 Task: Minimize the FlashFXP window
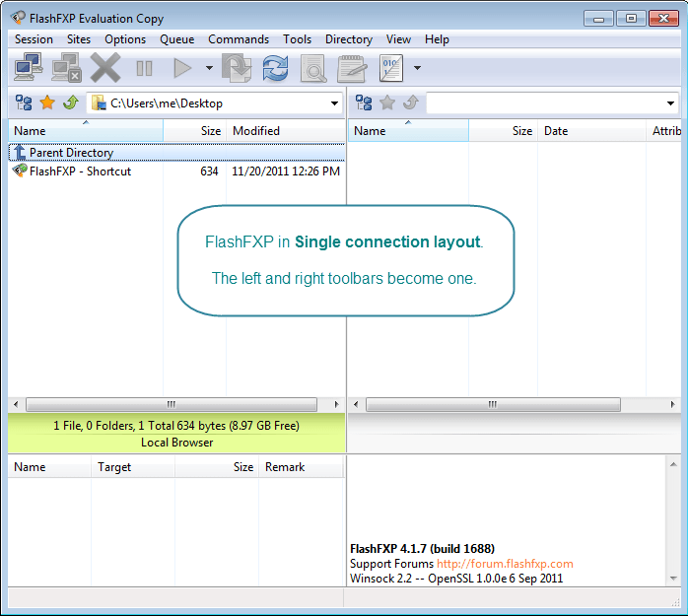click(598, 19)
